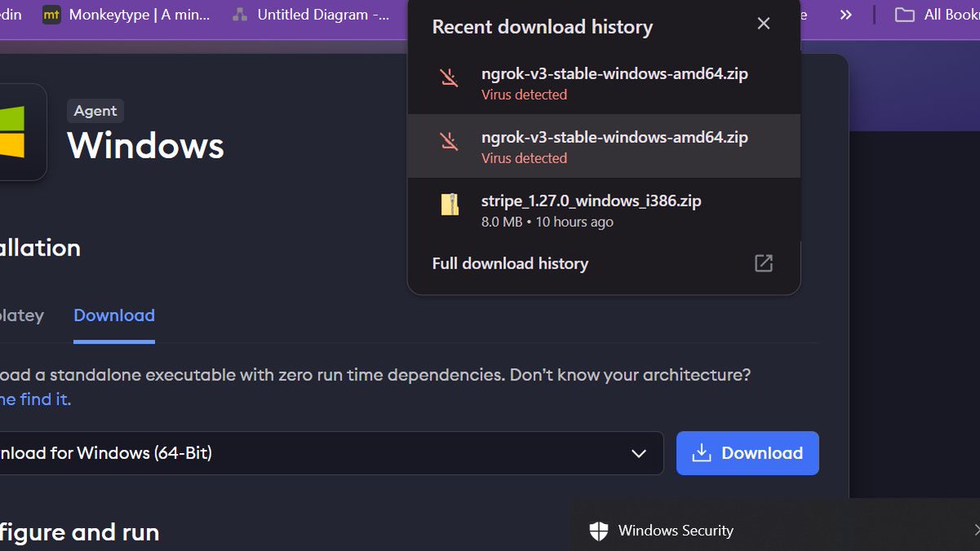Switch to the Chocolatey tab
Image resolution: width=980 pixels, height=551 pixels.
pos(21,316)
